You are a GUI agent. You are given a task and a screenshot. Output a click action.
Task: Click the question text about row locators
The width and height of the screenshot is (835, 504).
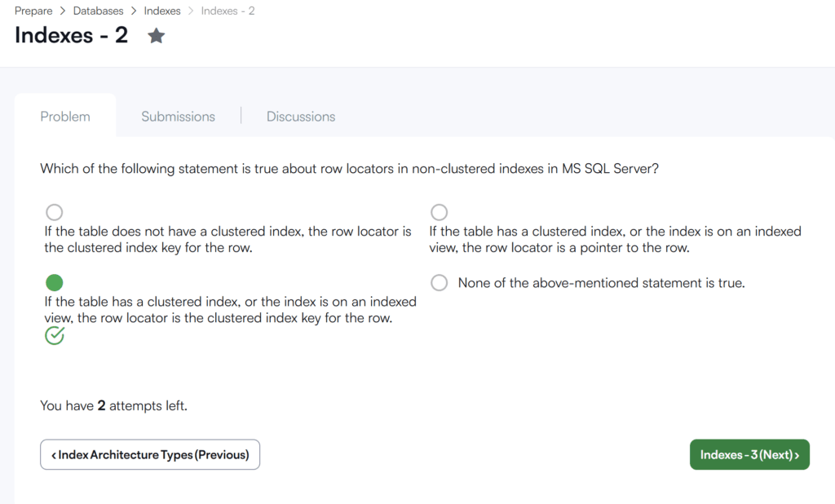click(x=349, y=168)
